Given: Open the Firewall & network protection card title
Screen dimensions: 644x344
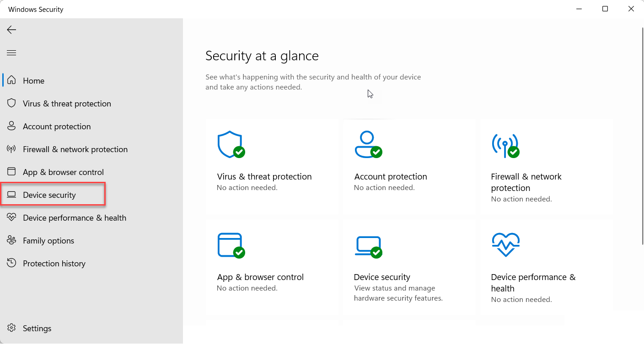Looking at the screenshot, I should tap(526, 182).
